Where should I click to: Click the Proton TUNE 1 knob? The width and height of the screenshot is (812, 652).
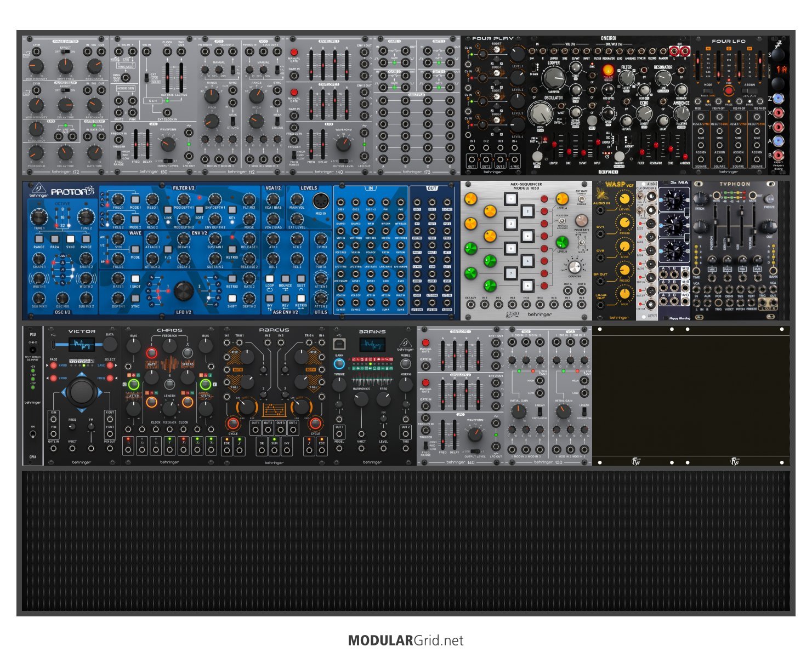tap(39, 217)
